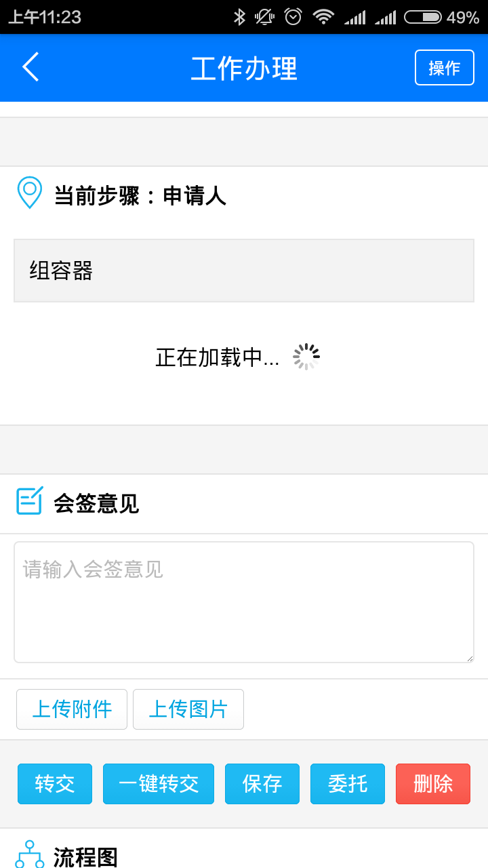Image resolution: width=488 pixels, height=868 pixels.
Task: Open the 操作 menu
Action: click(x=444, y=68)
